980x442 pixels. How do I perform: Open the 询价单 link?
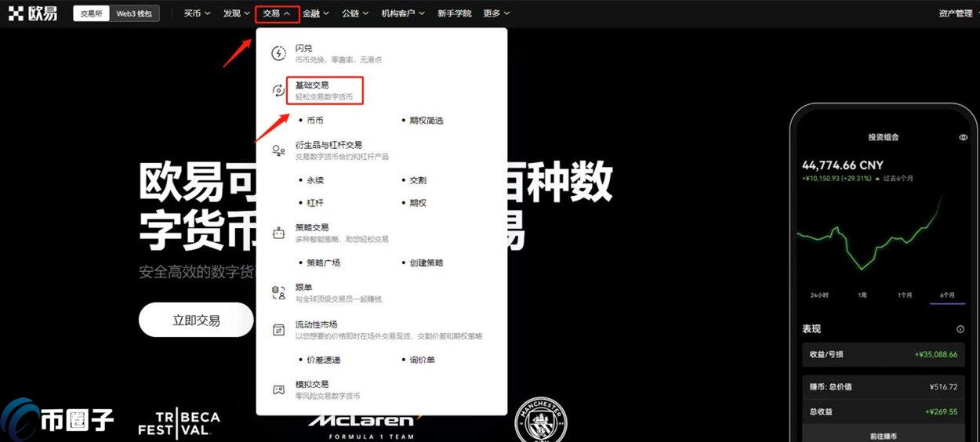(x=422, y=360)
